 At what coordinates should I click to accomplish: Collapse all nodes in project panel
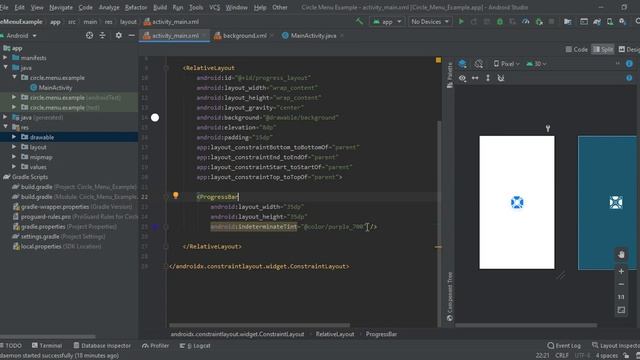pyautogui.click(x=102, y=36)
